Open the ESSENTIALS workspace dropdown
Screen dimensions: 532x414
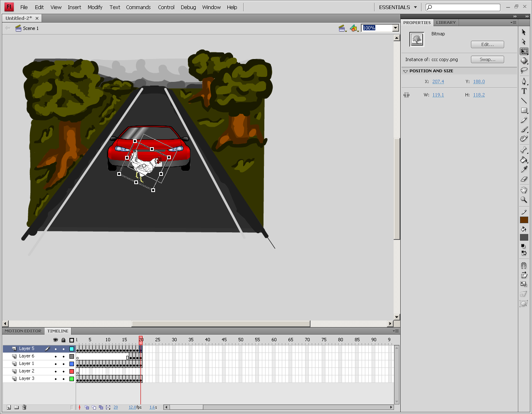[x=398, y=7]
